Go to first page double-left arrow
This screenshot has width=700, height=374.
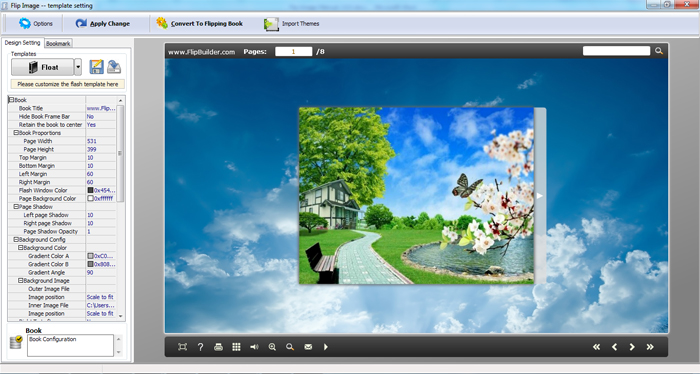[596, 347]
